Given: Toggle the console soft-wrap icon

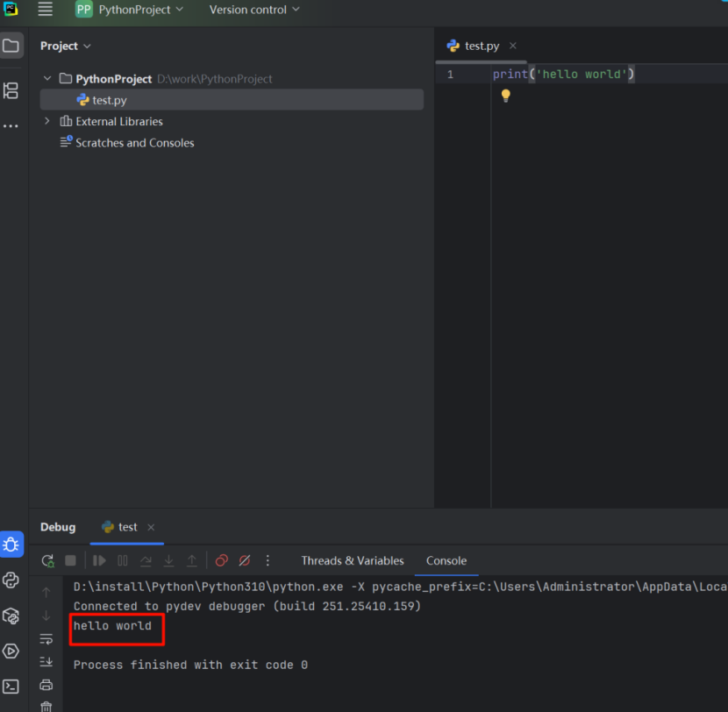Looking at the screenshot, I should 46,638.
